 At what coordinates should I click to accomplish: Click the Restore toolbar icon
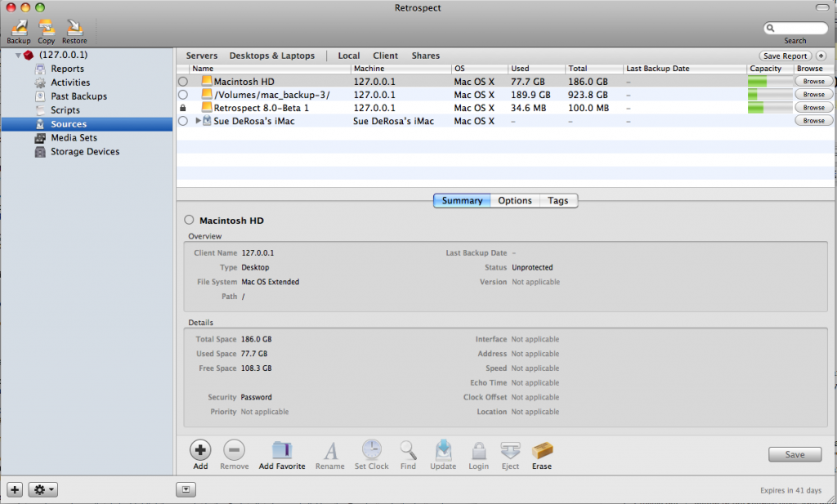(74, 27)
